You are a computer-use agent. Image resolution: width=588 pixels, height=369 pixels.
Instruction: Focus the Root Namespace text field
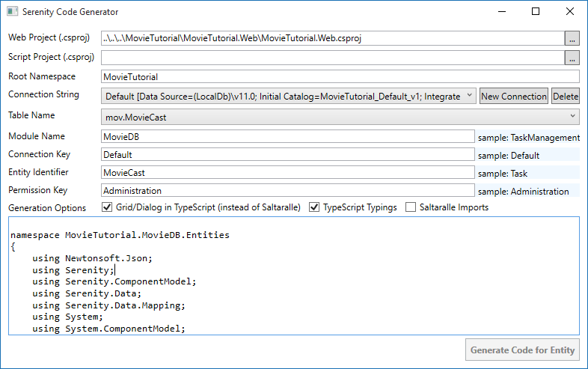(340, 76)
